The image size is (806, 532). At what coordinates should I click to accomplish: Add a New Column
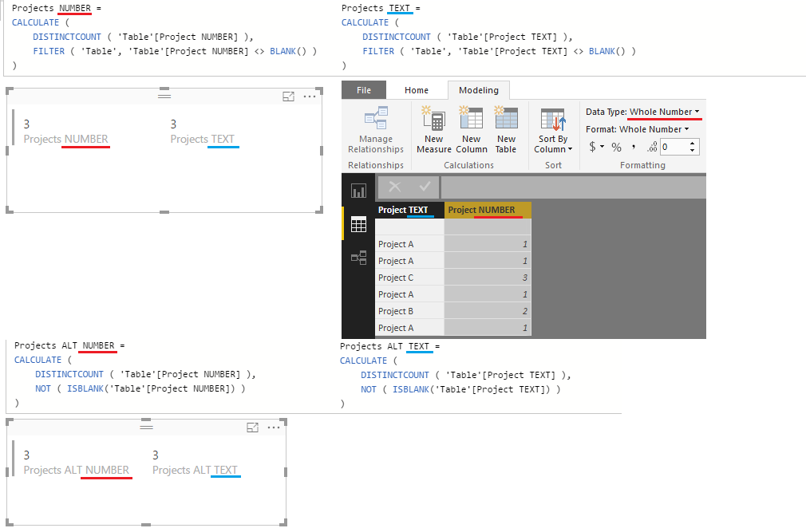pos(472,130)
